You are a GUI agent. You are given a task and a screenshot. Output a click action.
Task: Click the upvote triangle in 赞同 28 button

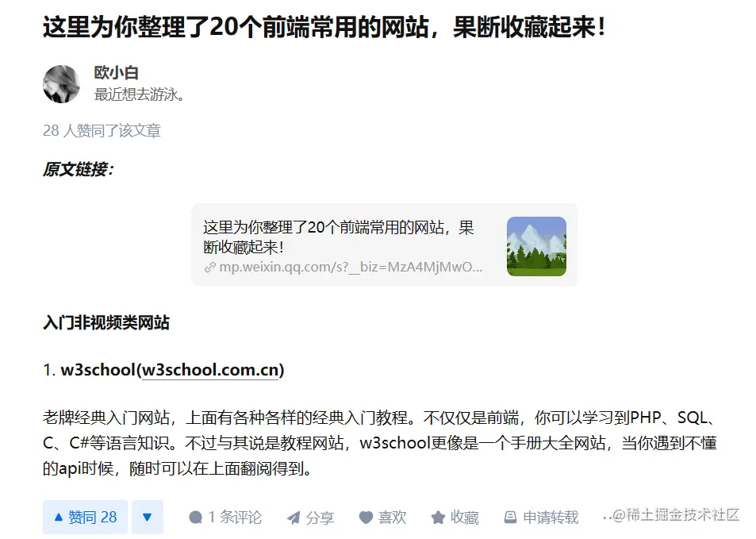59,518
